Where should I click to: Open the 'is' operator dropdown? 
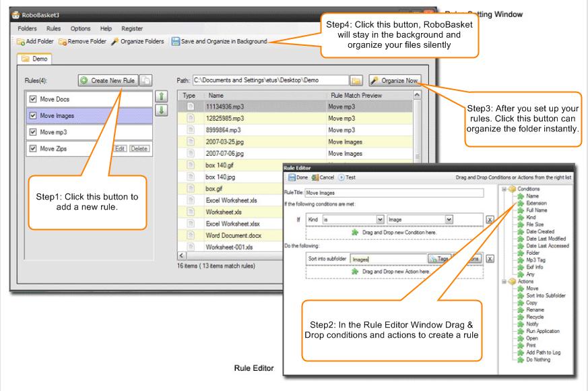[x=380, y=220]
